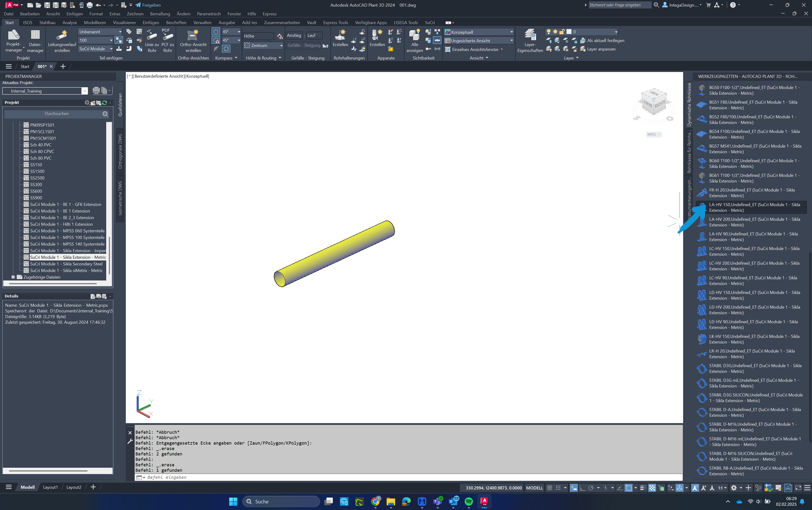The height and width of the screenshot is (510, 812).
Task: Switch to Layout1 tab
Action: (x=50, y=487)
